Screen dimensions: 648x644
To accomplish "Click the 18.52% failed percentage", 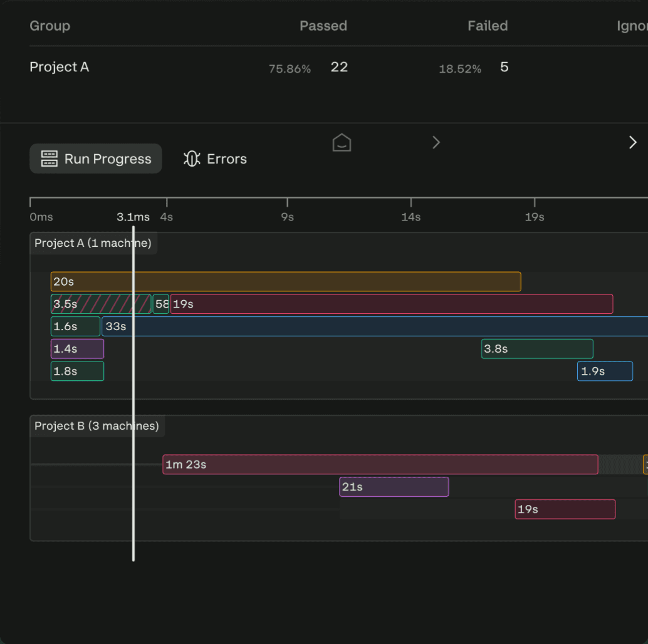I will (460, 68).
